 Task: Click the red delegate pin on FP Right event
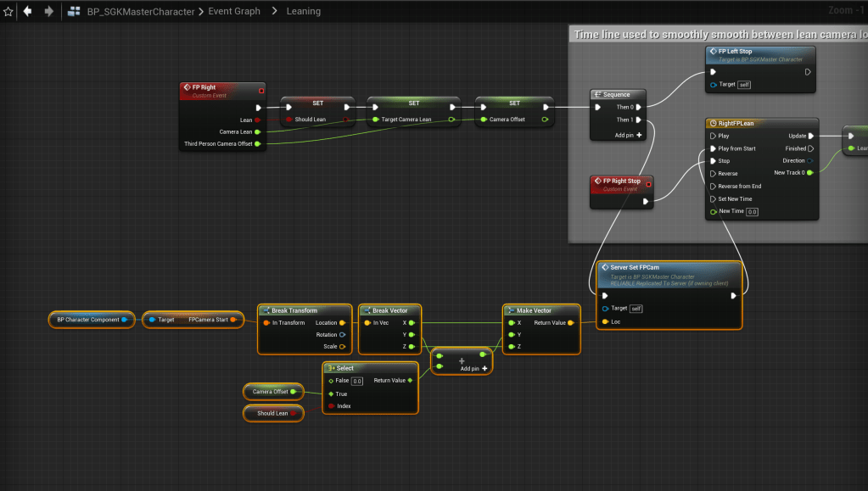point(261,90)
